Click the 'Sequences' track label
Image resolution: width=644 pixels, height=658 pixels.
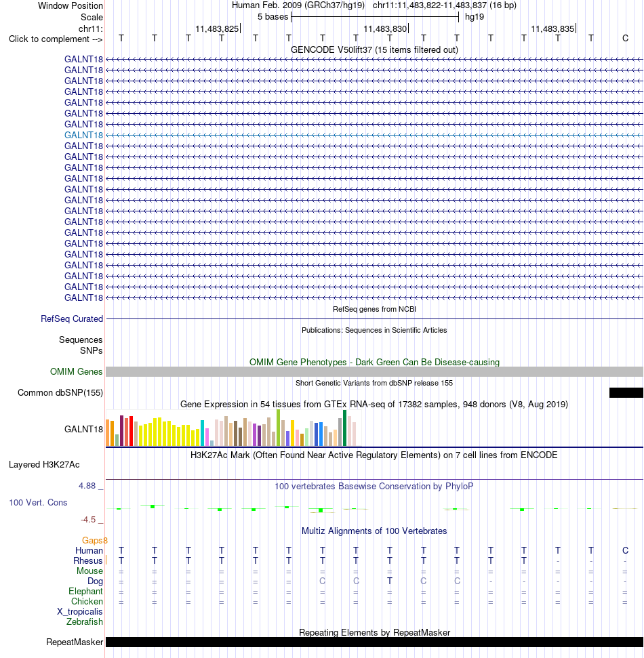pos(81,340)
